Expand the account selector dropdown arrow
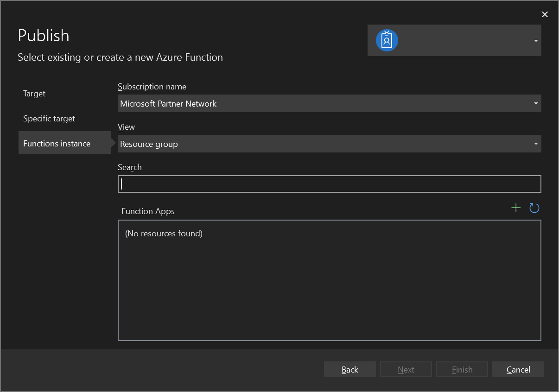This screenshot has width=559, height=392. (x=535, y=41)
